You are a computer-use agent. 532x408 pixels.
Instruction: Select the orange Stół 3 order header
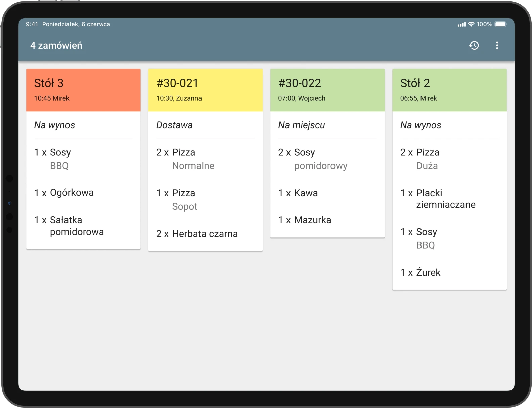[83, 90]
